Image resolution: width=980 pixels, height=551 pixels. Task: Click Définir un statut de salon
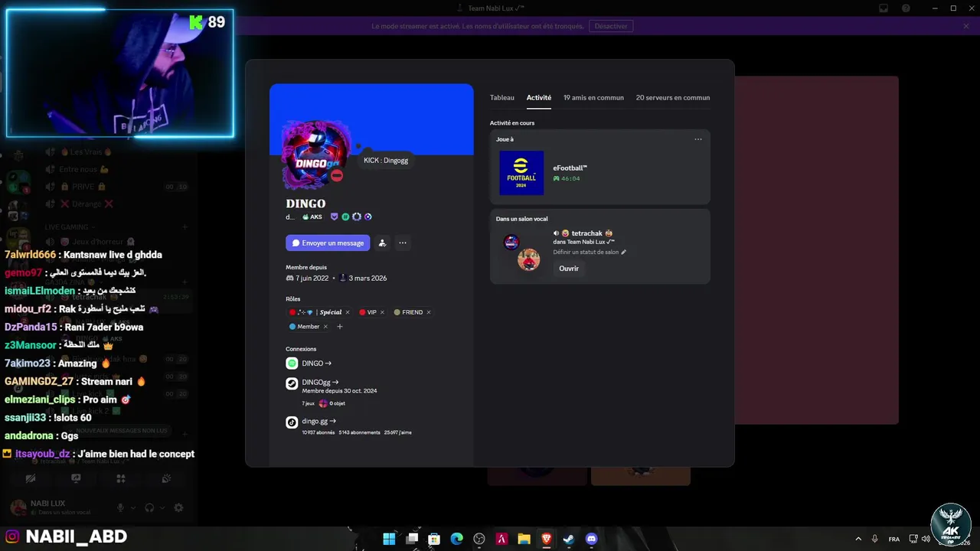[x=586, y=252]
